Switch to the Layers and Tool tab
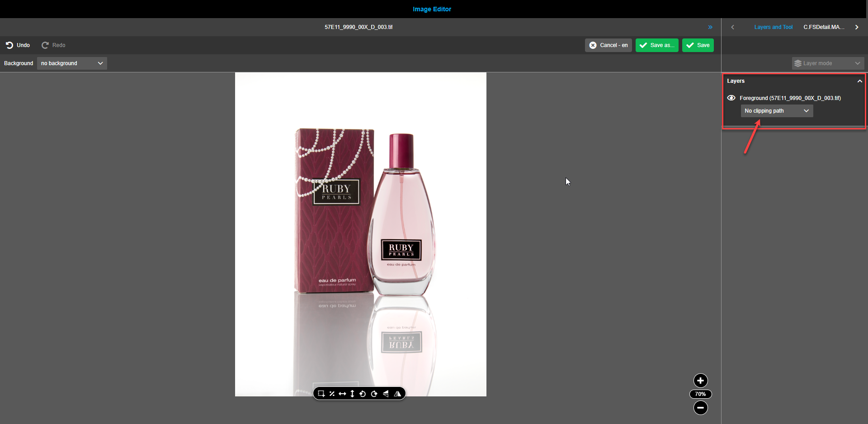The image size is (868, 424). (773, 27)
